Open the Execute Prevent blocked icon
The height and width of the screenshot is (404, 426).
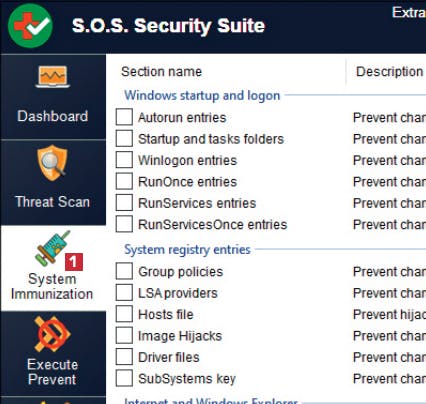pos(53,334)
